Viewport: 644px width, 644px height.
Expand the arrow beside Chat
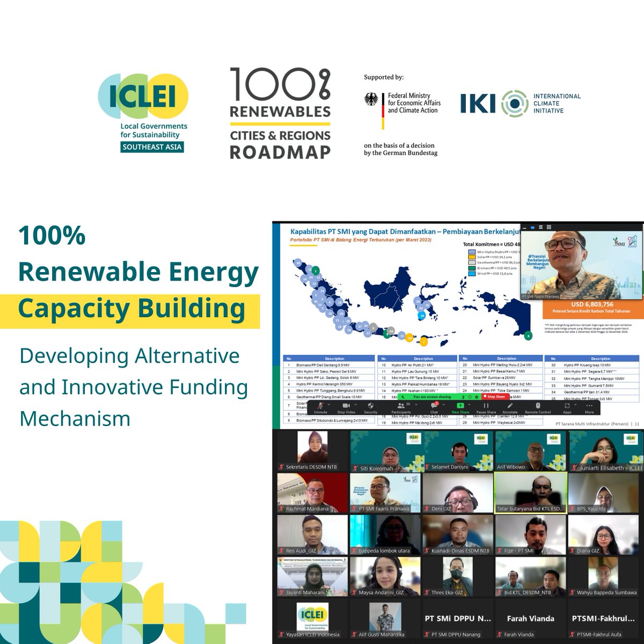coord(443,405)
